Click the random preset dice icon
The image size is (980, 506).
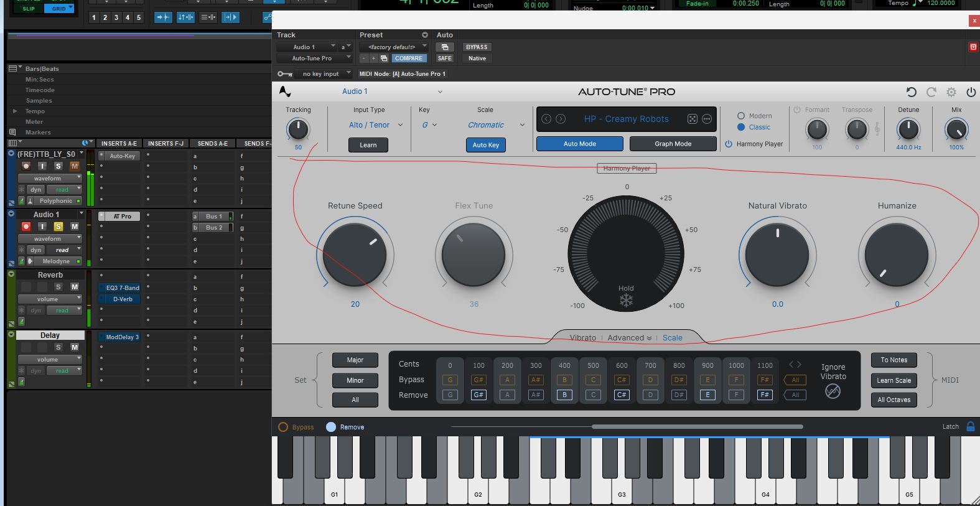click(692, 119)
